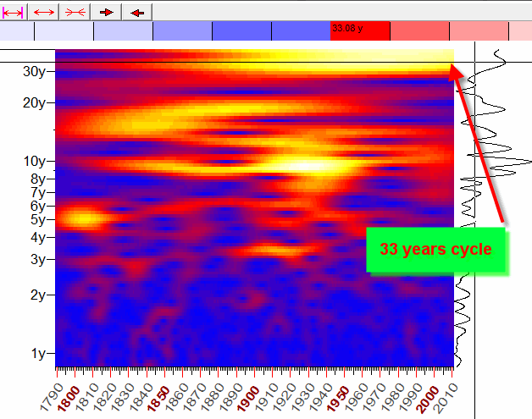The width and height of the screenshot is (532, 419).
Task: Select the light red swatch right of 33.08 y
Action: click(x=419, y=31)
